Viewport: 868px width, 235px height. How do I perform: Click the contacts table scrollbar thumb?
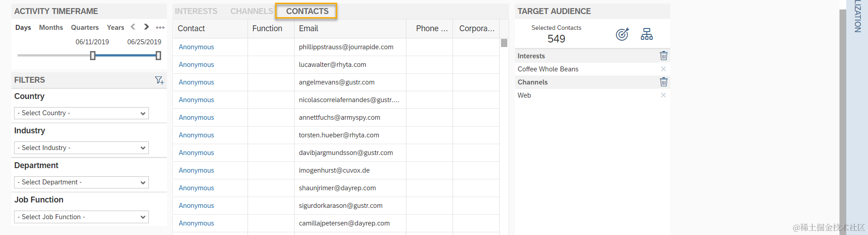[x=504, y=43]
